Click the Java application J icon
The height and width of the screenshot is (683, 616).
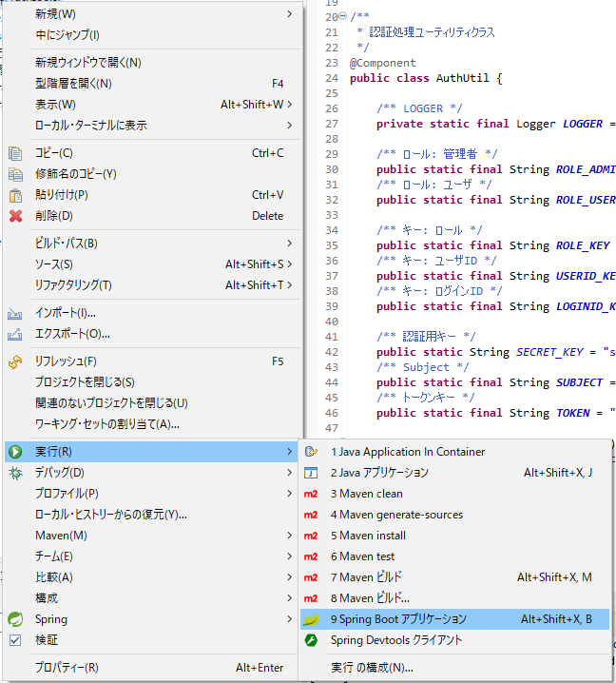tap(311, 473)
